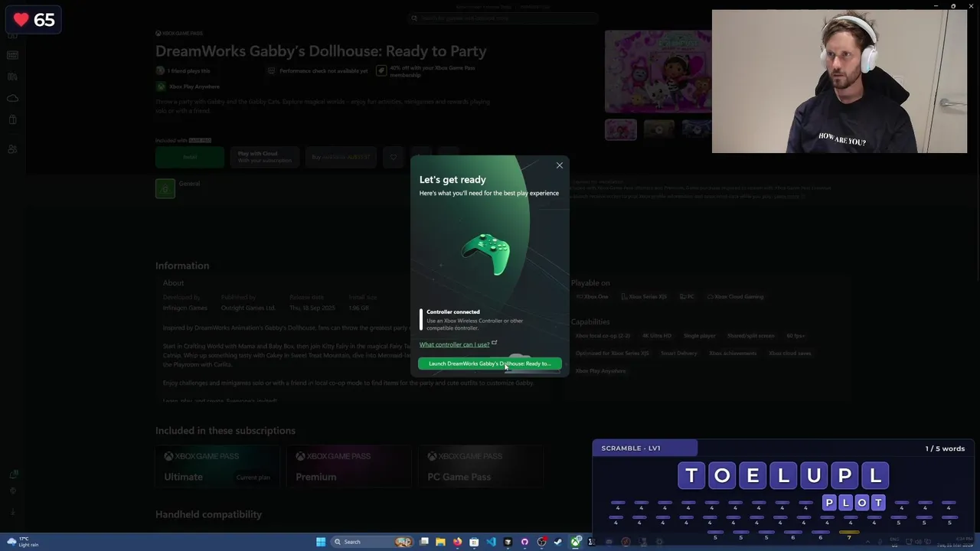Open Steam from the taskbar

click(558, 542)
